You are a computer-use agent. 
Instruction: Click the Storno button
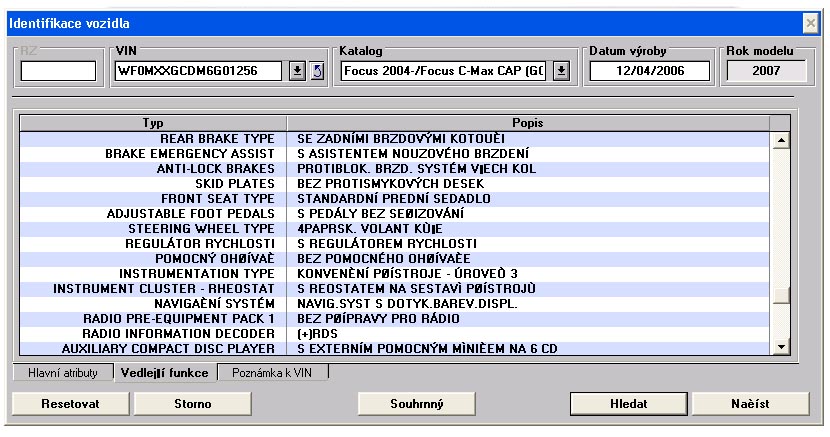click(185, 403)
